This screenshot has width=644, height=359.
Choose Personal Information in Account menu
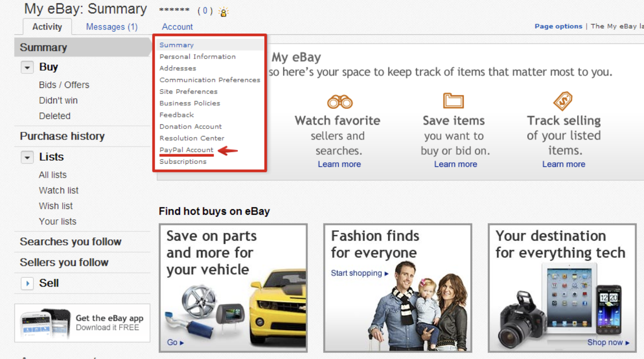coord(197,57)
